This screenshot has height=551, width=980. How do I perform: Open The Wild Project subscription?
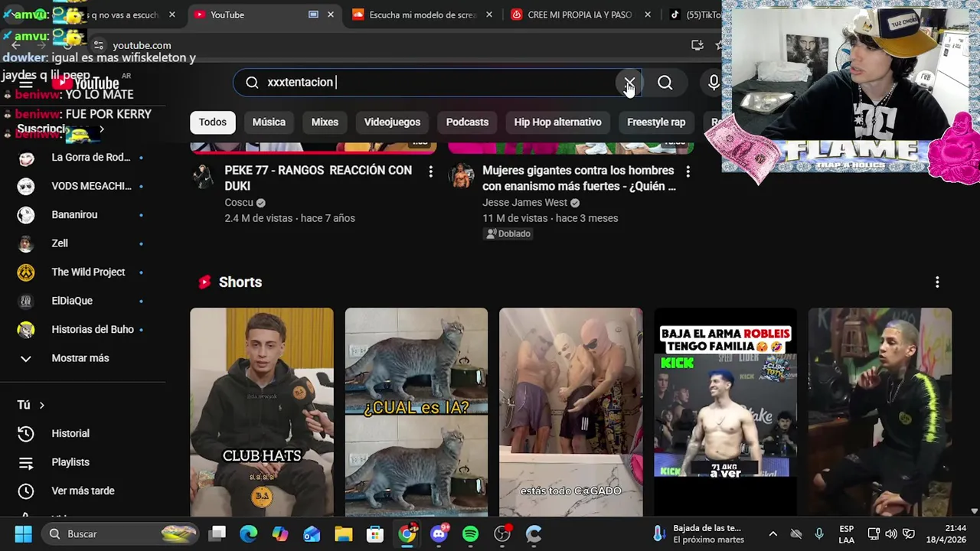click(x=83, y=272)
